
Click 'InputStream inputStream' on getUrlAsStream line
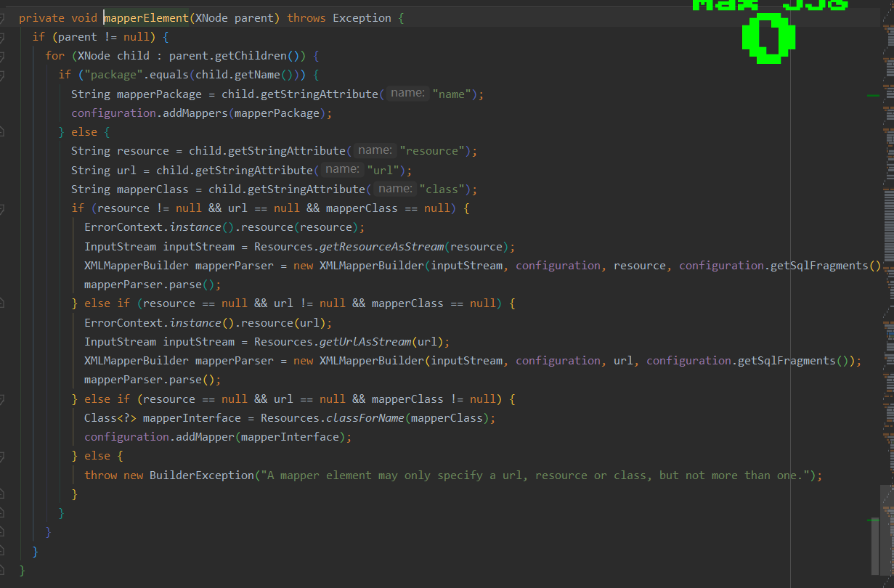pos(159,342)
